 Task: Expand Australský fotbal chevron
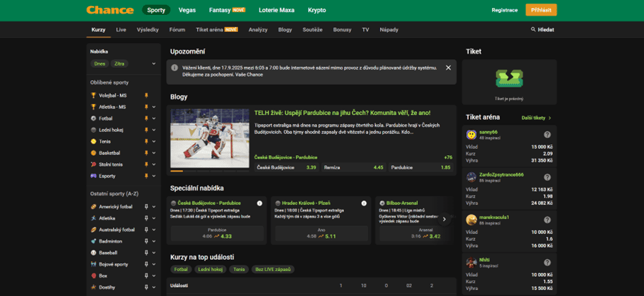154,230
